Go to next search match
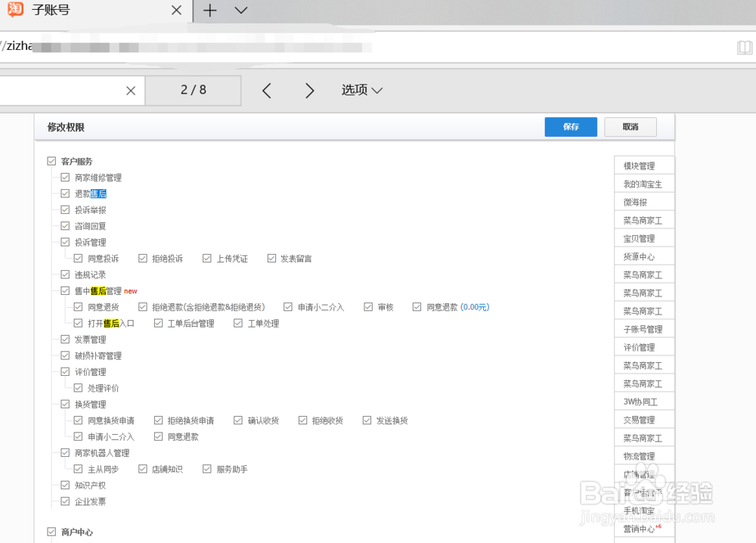756x543 pixels. point(309,90)
